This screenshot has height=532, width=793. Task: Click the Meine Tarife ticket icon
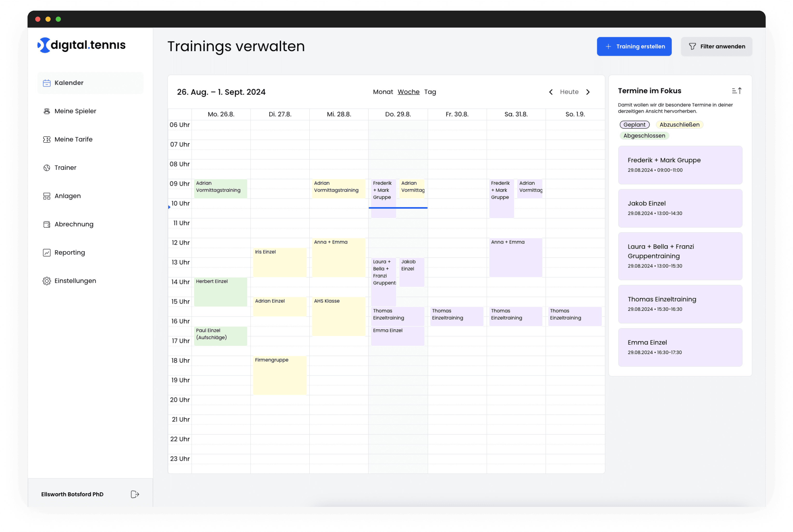coord(47,140)
